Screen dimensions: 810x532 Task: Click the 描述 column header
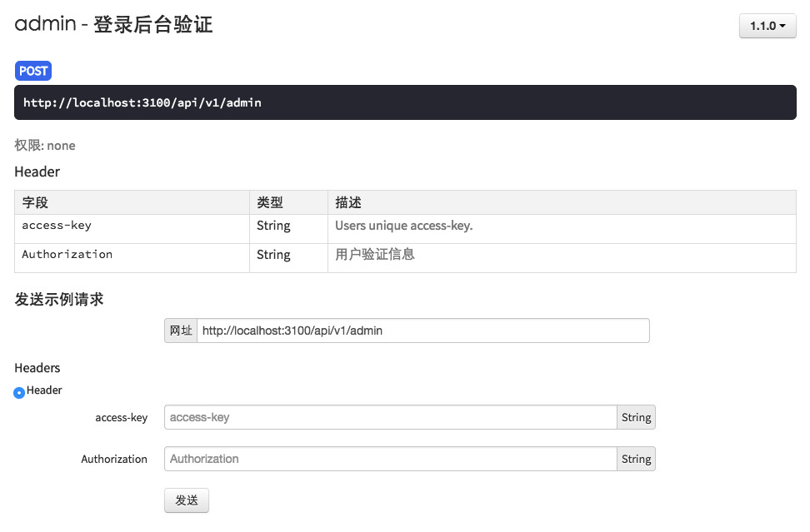click(348, 202)
